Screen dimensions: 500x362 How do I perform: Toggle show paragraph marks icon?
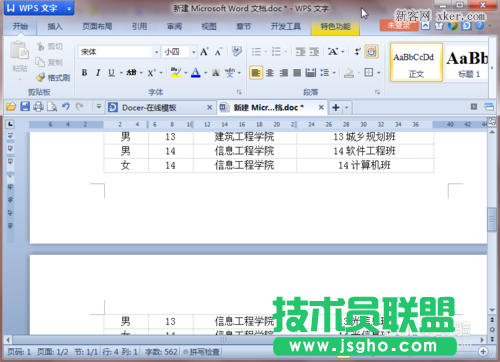pyautogui.click(x=357, y=52)
